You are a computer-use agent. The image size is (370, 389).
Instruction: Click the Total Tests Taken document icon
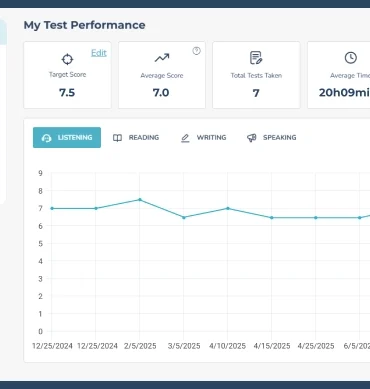pyautogui.click(x=256, y=58)
